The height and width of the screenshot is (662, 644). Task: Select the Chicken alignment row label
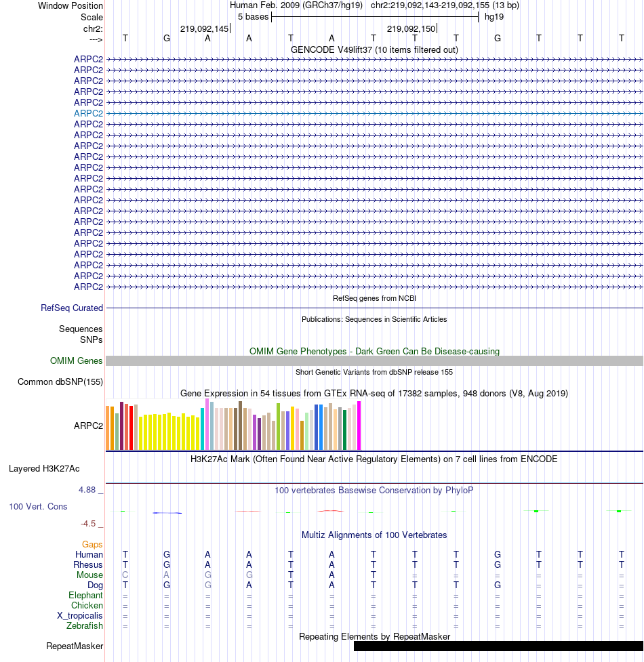87,606
